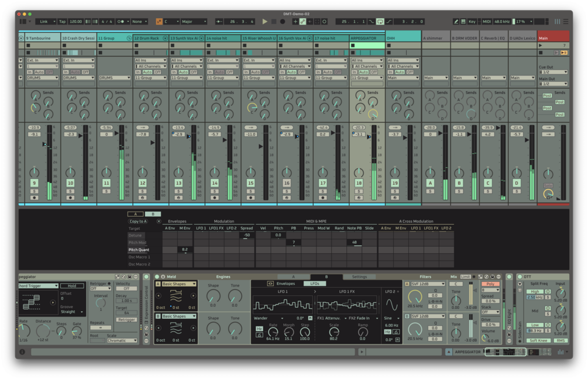Click Arpeggiator hot-swap preset icon
This screenshot has width=588, height=379.
[x=123, y=277]
